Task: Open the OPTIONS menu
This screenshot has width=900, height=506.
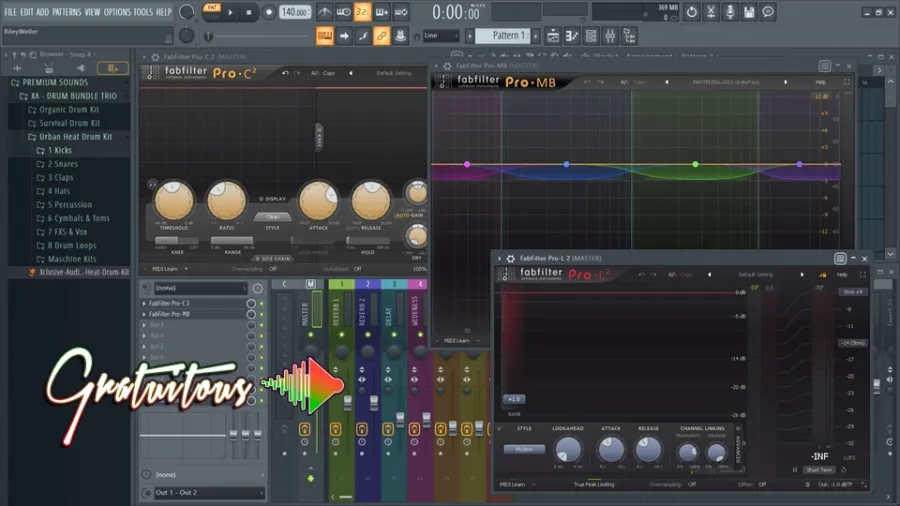Action: (117, 11)
